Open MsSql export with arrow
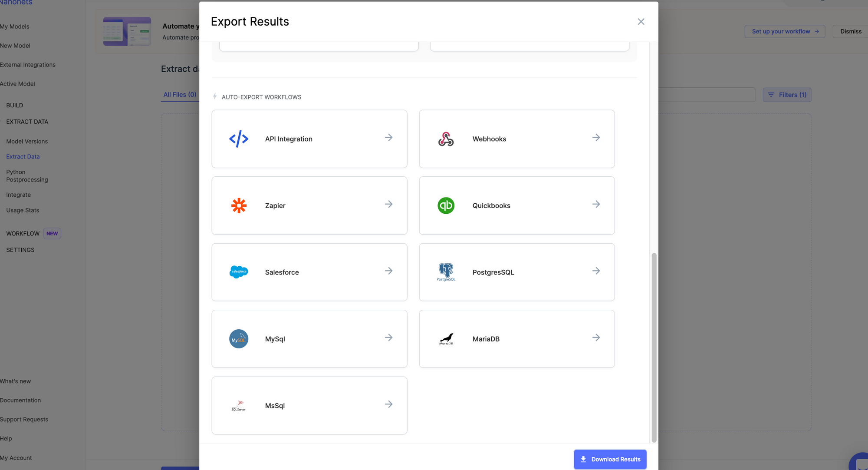The height and width of the screenshot is (470, 868). click(x=388, y=404)
